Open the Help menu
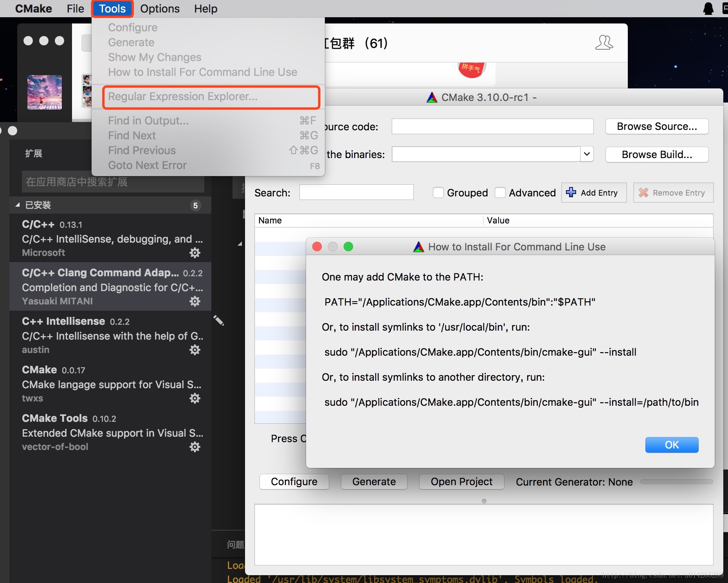The height and width of the screenshot is (583, 728). point(205,9)
